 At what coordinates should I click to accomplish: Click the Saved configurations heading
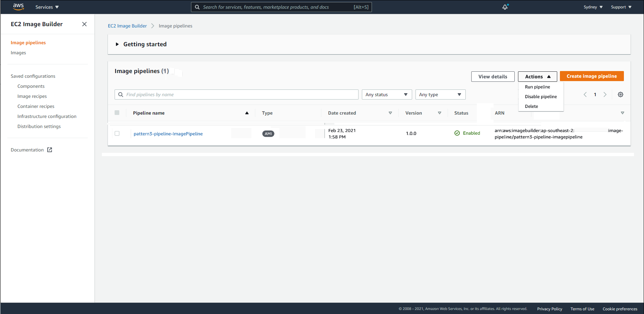[x=33, y=76]
